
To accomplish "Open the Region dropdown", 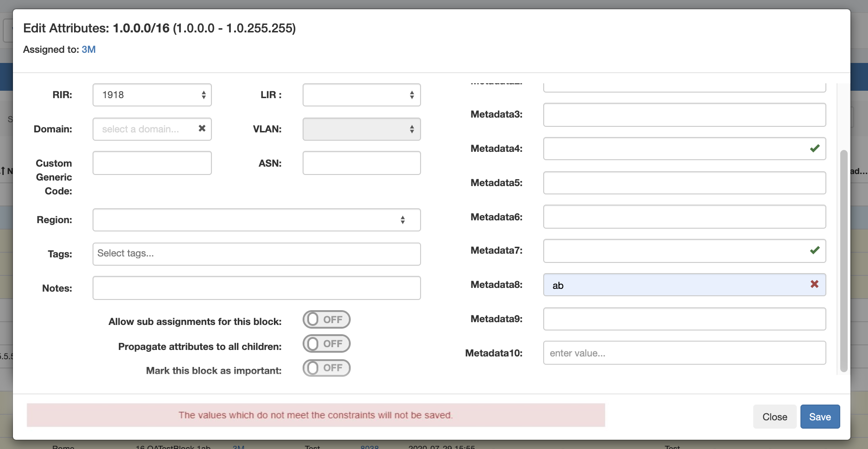I will 256,220.
